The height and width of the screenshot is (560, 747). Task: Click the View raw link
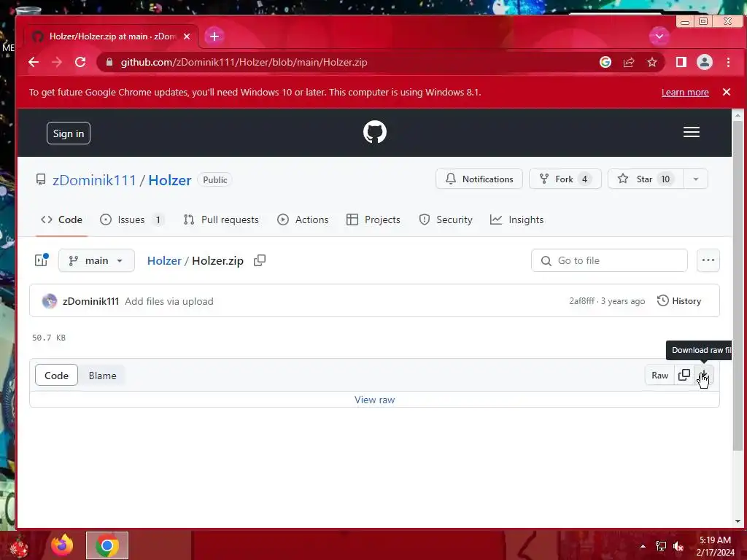coord(374,400)
